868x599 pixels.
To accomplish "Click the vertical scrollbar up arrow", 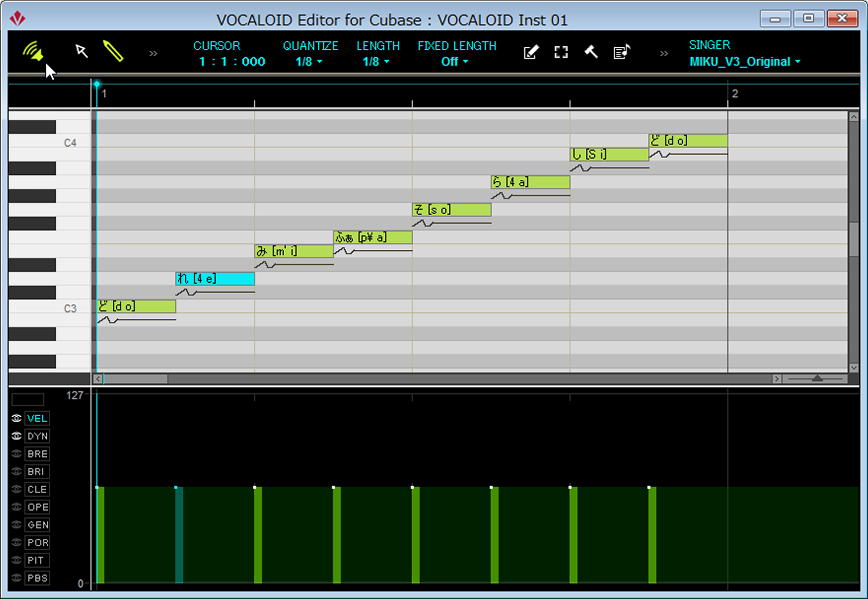I will point(854,117).
